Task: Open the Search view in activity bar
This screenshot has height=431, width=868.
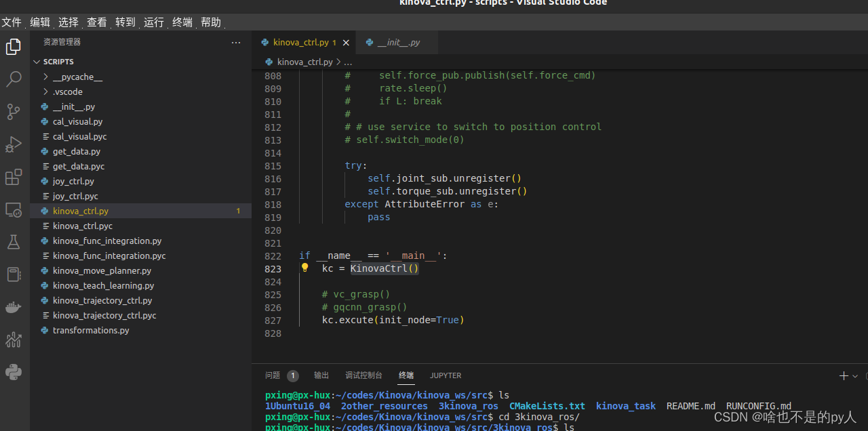Action: point(14,79)
